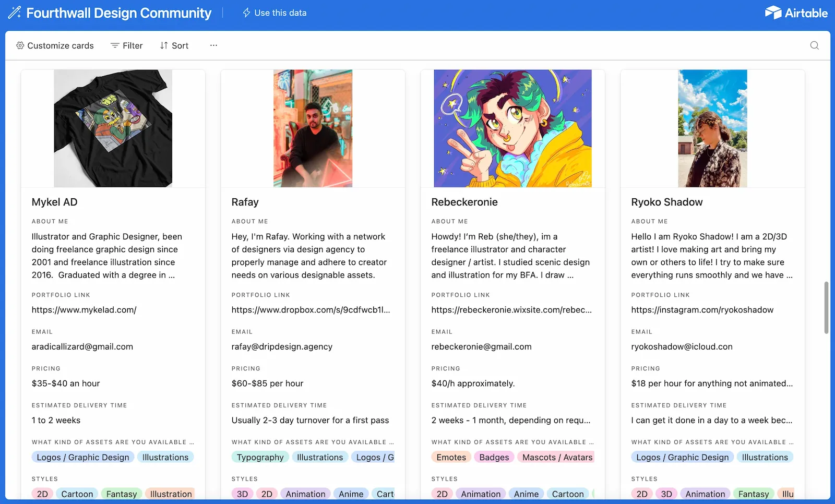Open the Sort options
The height and width of the screenshot is (504, 835).
click(x=173, y=45)
